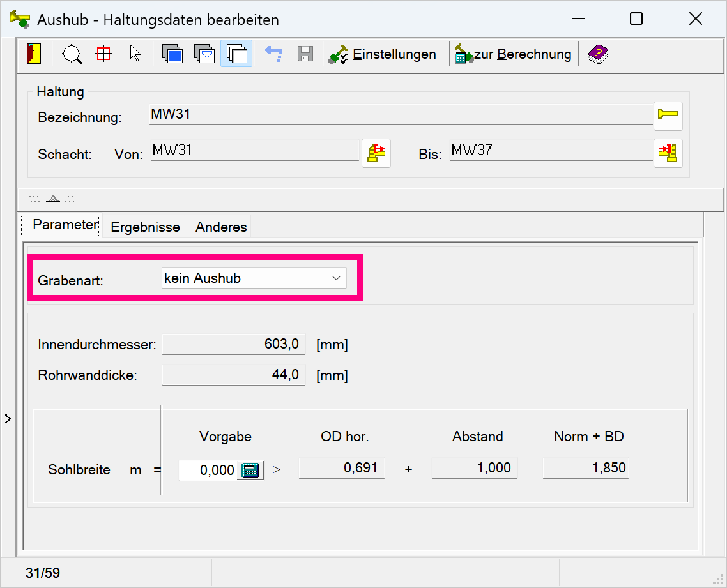727x588 pixels.
Task: Switch to the Anderes tab
Action: tap(221, 227)
